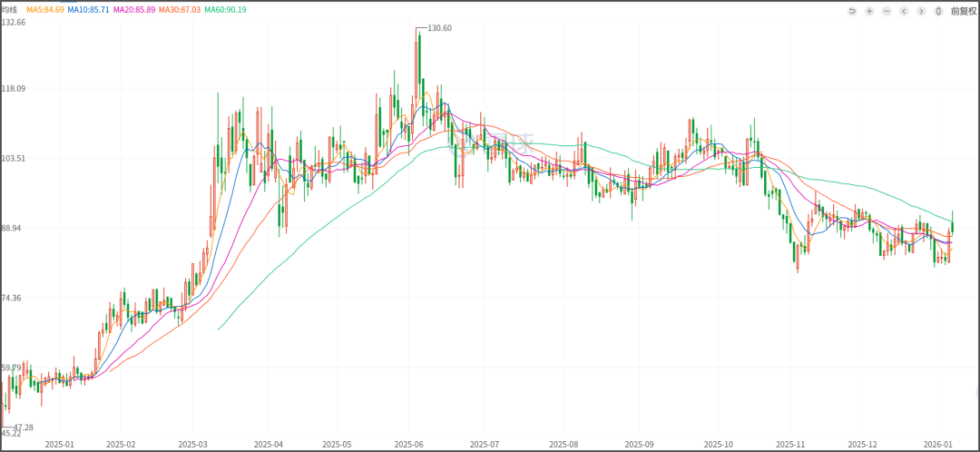The height and width of the screenshot is (452, 980).
Task: Click the reset/undo chart view icon
Action: [852, 11]
